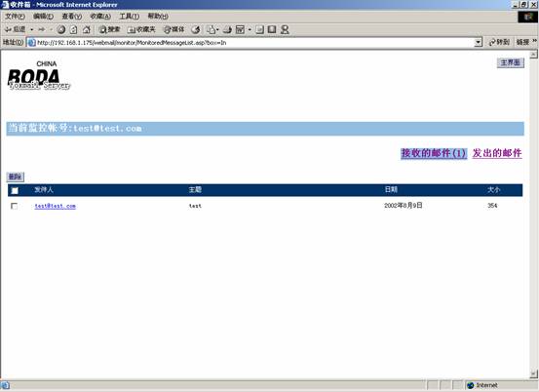
Task: Open the 工具 (Tools) menu
Action: coord(130,17)
